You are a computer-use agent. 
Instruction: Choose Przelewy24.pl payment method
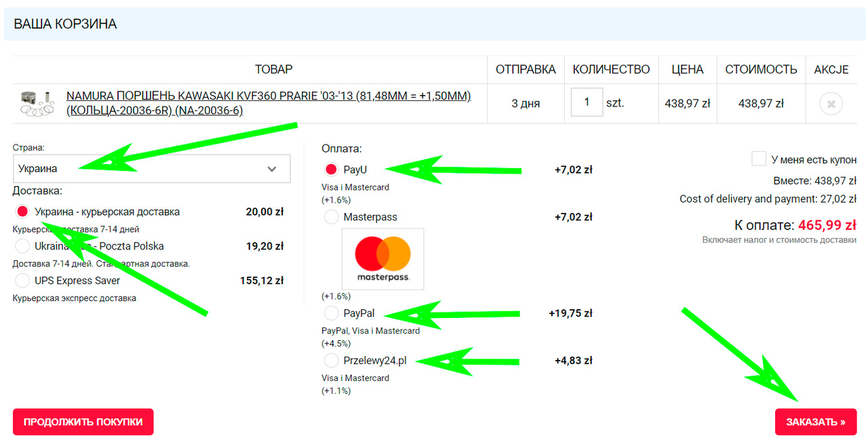[332, 361]
